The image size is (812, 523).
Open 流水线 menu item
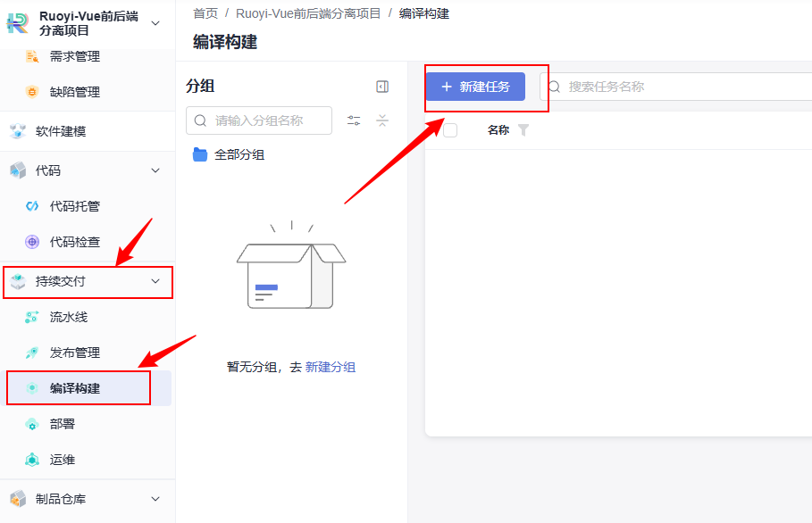coord(69,317)
